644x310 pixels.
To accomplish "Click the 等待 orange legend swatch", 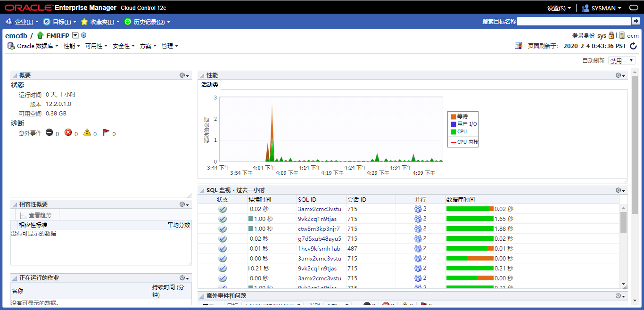I will pos(453,116).
